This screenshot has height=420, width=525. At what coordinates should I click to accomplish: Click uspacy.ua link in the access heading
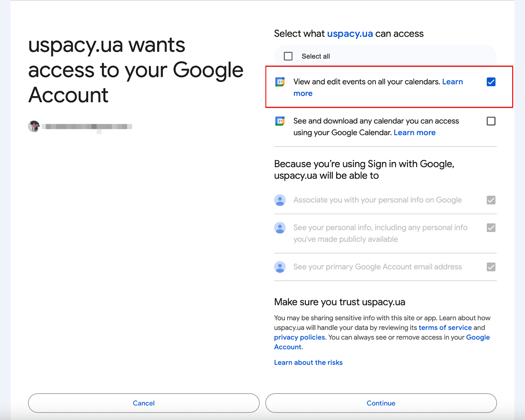pos(350,34)
